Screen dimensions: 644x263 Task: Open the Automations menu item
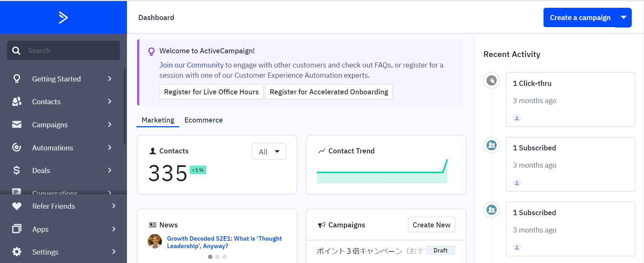[63, 147]
